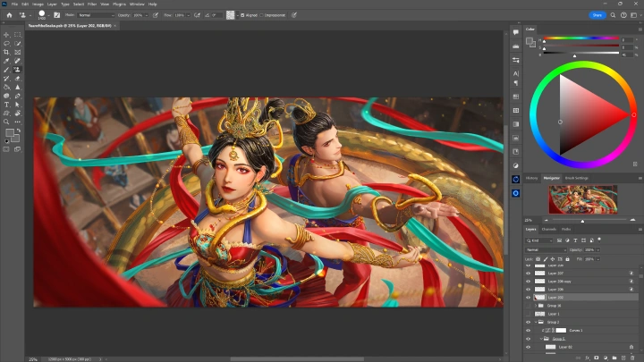Select the Pen tool

pyautogui.click(x=17, y=96)
